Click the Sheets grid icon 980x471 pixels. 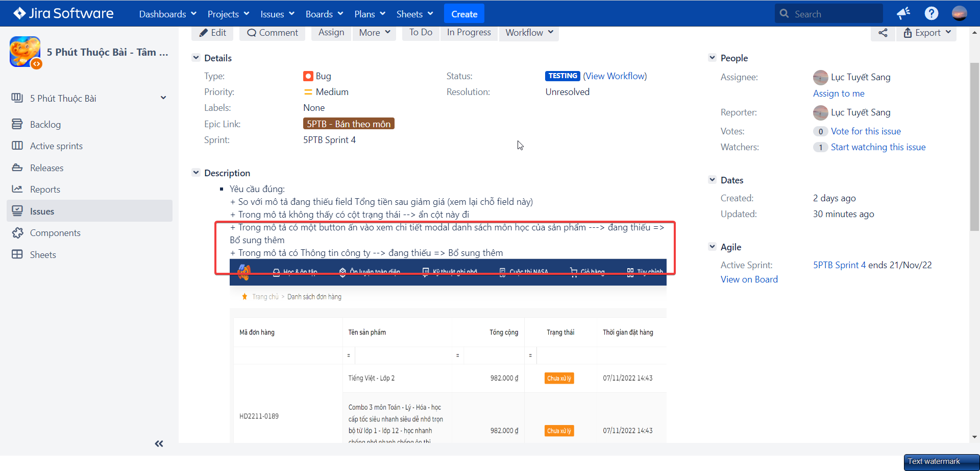(x=17, y=254)
